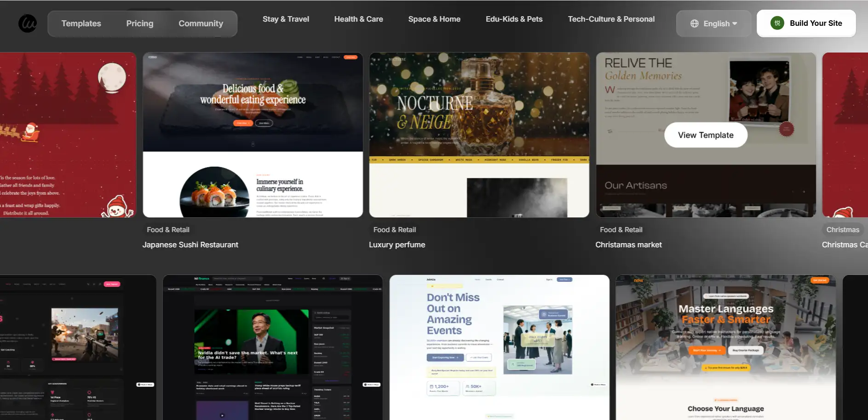Click Food & Retail tag under Japanese Sushi Restaurant

[167, 229]
